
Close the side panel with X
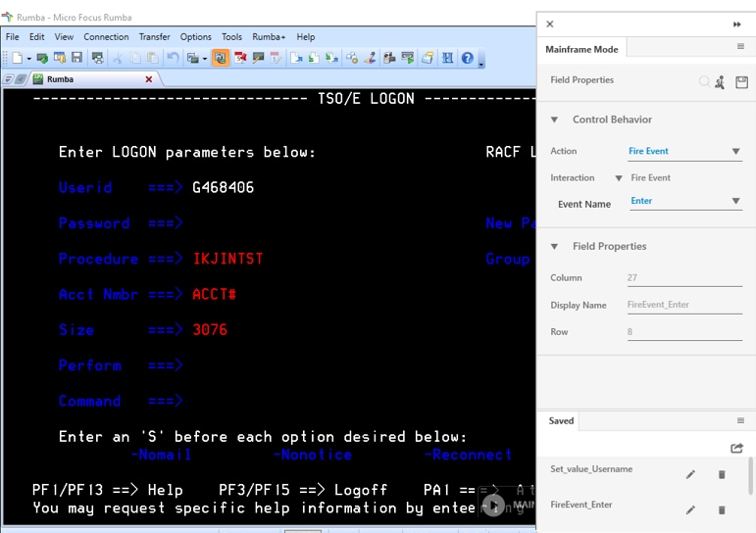(x=550, y=24)
